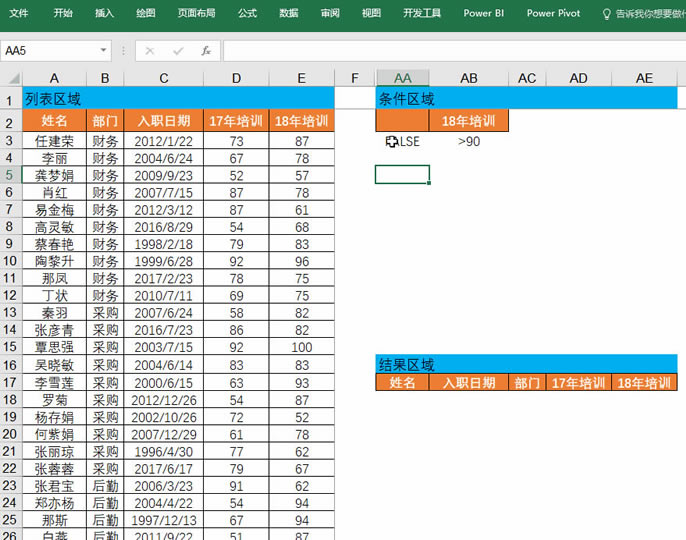Open the 插入 ribbon tab
Screen dimensions: 686x540
[104, 13]
